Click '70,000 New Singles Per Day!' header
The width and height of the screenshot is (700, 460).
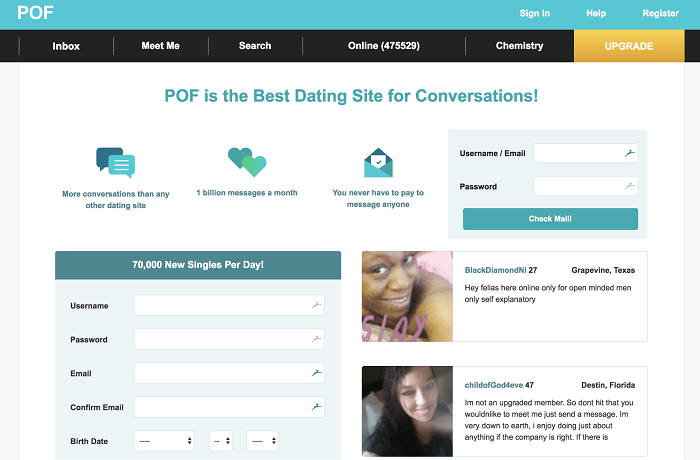click(x=198, y=265)
